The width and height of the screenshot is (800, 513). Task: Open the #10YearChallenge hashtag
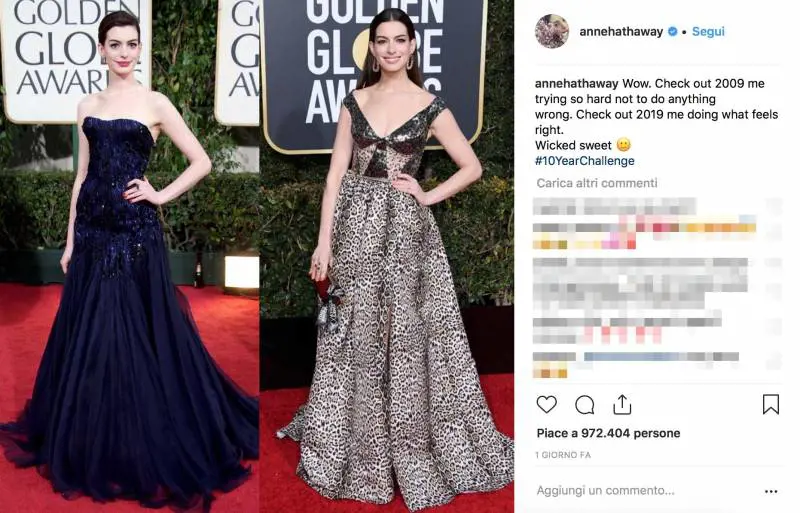[x=585, y=161]
